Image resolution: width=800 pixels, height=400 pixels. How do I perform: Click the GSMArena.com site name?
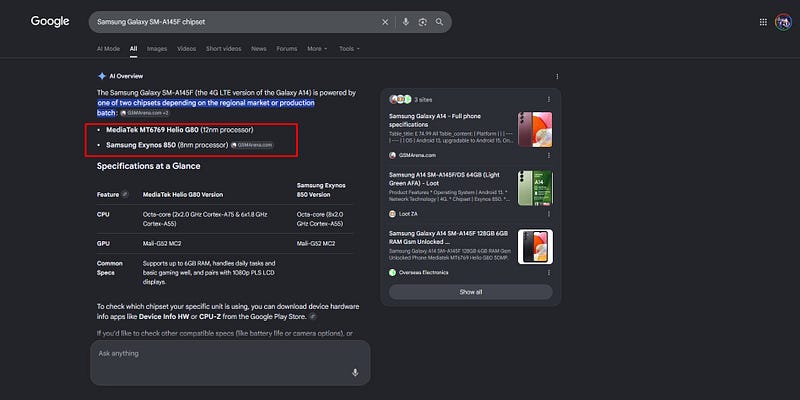(x=417, y=155)
